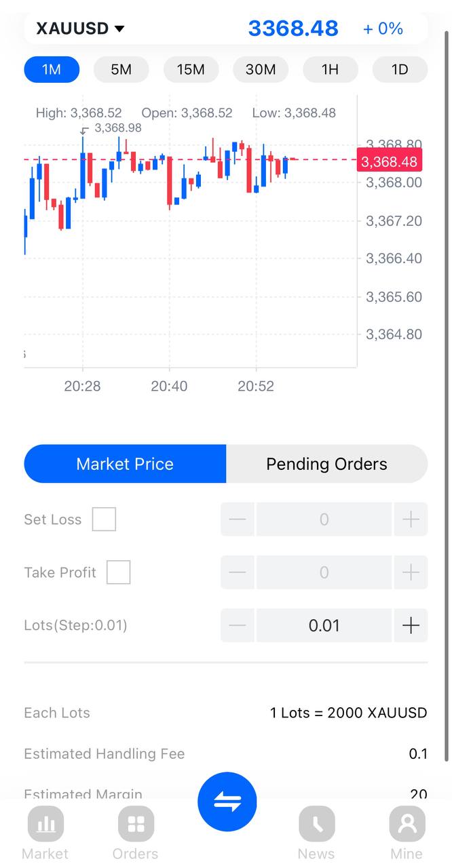This screenshot has height=868, width=452.
Task: Decrease lots with the minus icon
Action: (x=238, y=625)
